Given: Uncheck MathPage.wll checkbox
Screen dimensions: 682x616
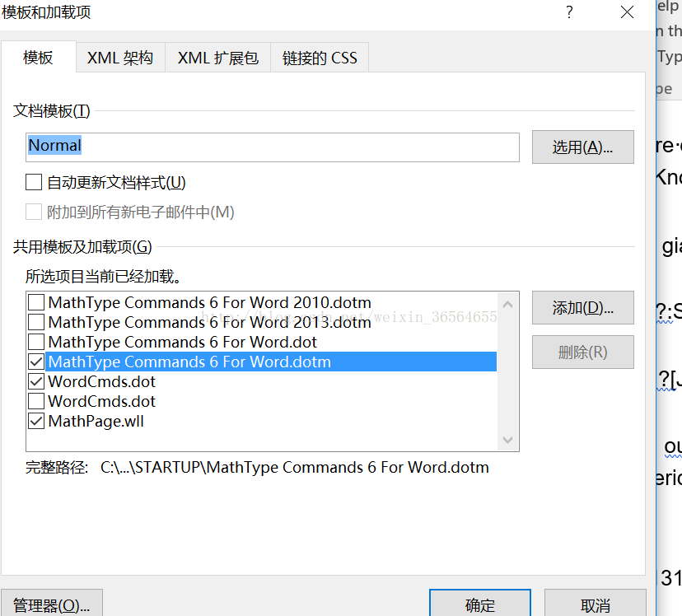Looking at the screenshot, I should click(36, 421).
